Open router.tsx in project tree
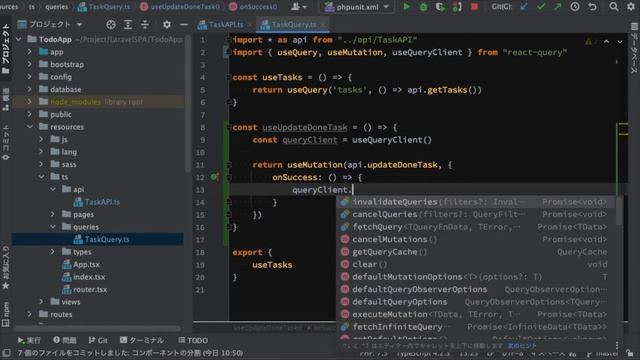The height and width of the screenshot is (360, 640). point(84,289)
